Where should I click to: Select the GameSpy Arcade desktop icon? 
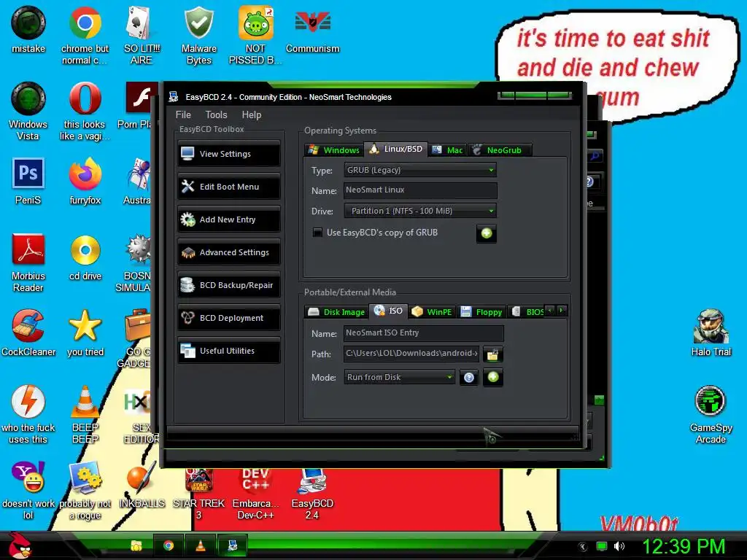coord(711,415)
